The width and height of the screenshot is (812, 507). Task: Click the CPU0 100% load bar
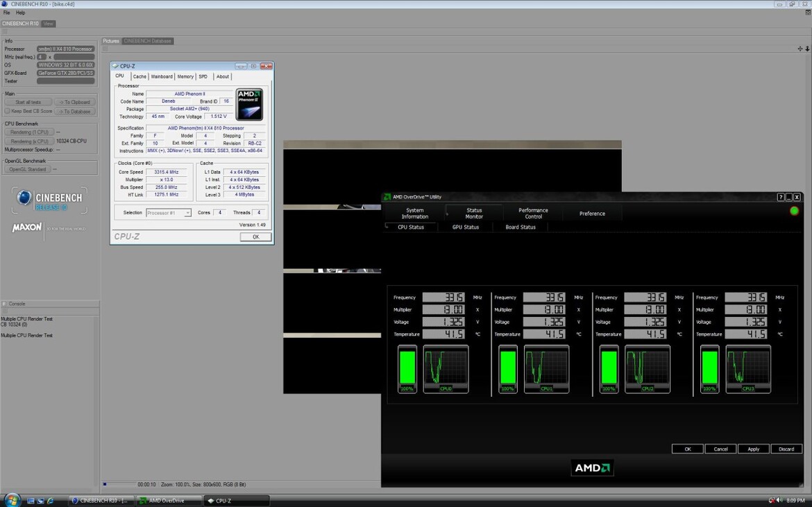407,370
